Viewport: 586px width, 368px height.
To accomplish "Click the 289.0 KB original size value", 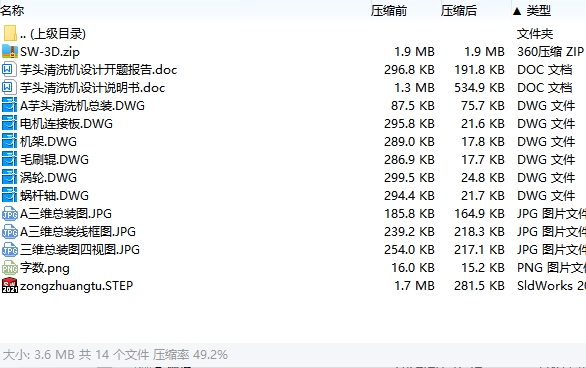I will (409, 141).
